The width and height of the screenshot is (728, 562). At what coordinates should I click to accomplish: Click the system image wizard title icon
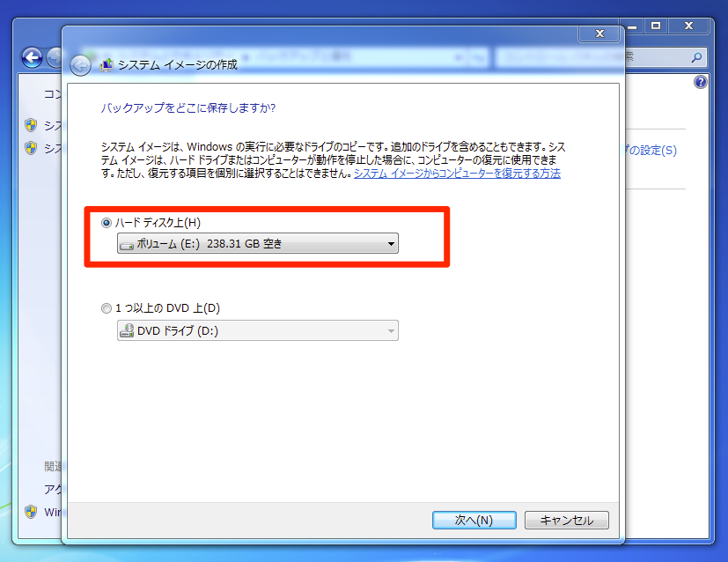[107, 65]
